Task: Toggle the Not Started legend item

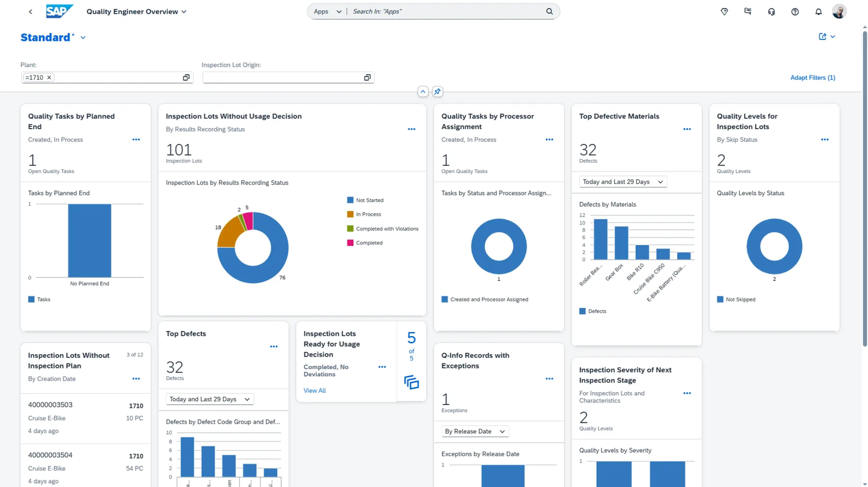Action: [x=369, y=200]
